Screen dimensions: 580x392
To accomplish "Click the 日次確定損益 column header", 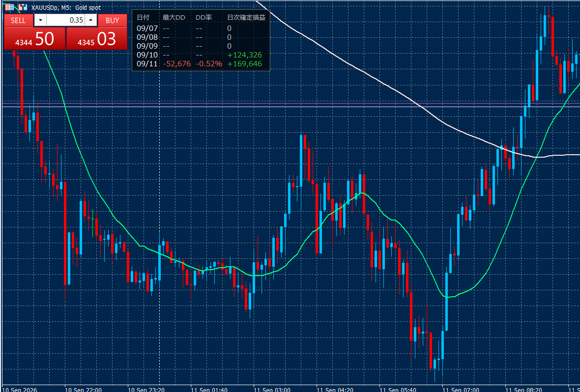I will point(246,18).
